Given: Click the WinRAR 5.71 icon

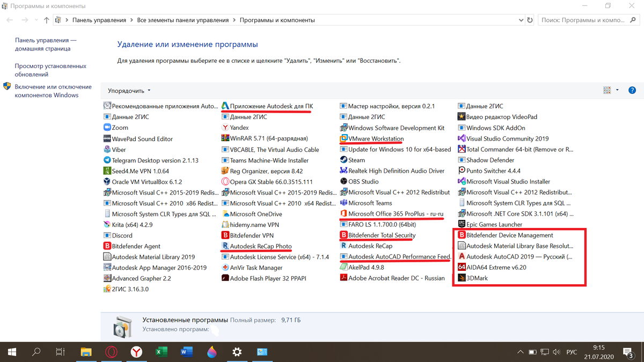Looking at the screenshot, I should pyautogui.click(x=225, y=138).
